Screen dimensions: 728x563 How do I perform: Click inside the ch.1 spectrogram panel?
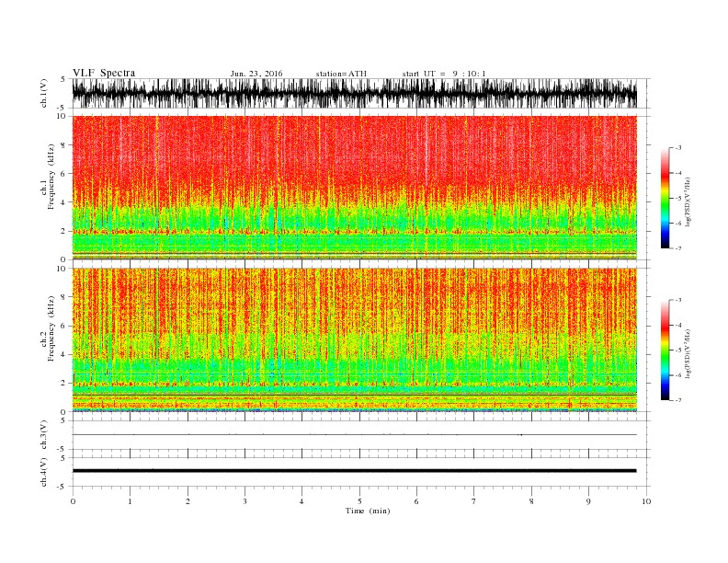[x=355, y=188]
